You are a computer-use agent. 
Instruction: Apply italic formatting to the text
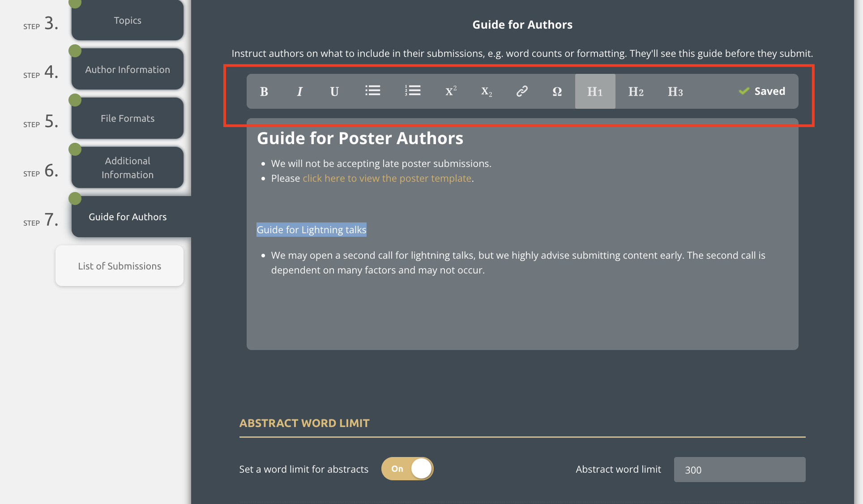click(x=299, y=91)
